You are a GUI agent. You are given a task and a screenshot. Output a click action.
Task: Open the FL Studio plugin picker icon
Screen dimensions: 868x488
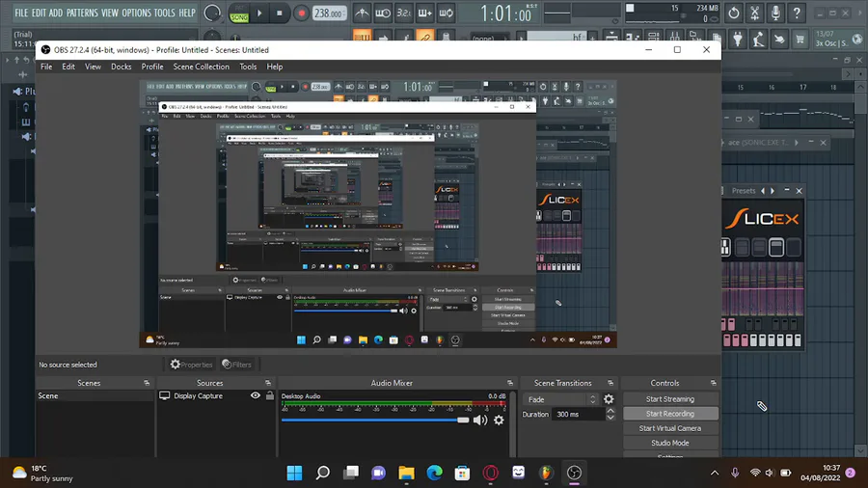coord(738,39)
